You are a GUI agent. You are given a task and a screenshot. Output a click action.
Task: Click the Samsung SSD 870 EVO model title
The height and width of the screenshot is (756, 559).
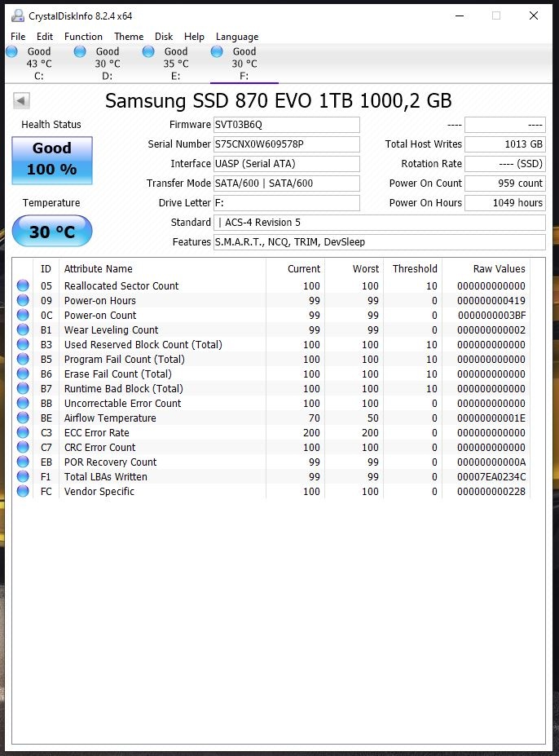click(x=278, y=101)
